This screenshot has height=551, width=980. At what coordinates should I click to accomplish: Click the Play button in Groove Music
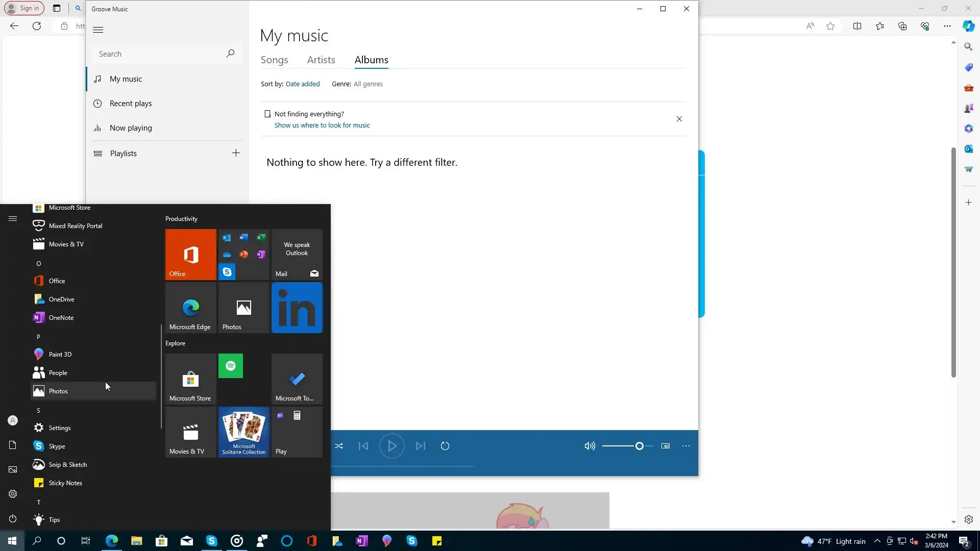391,446
